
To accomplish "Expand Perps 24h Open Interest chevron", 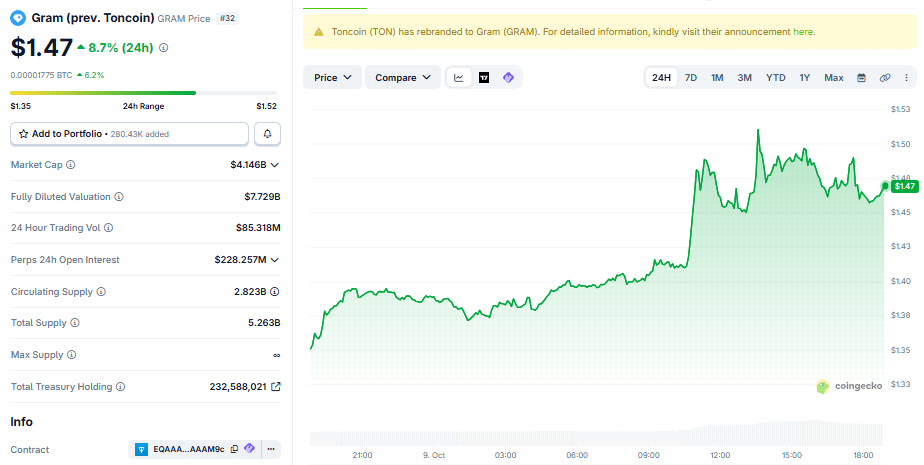I will click(x=275, y=260).
